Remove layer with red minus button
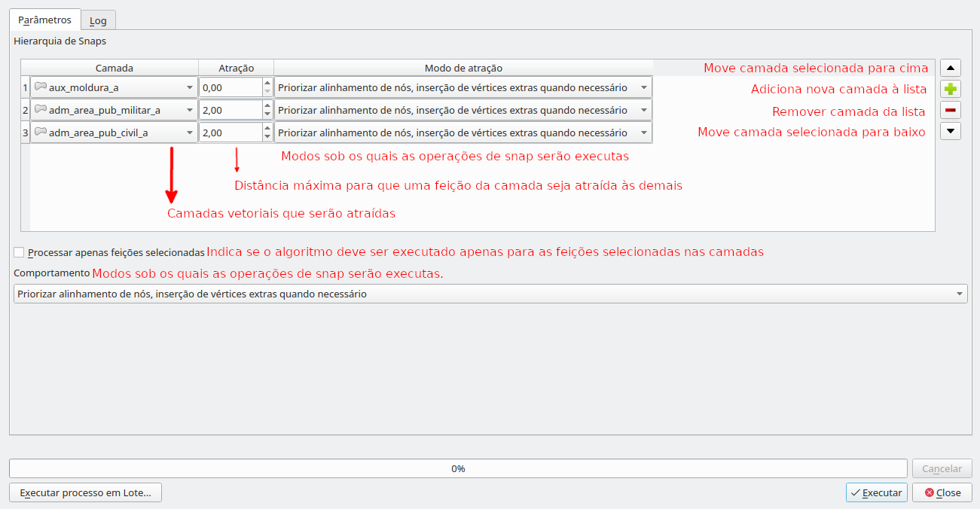 tap(951, 111)
